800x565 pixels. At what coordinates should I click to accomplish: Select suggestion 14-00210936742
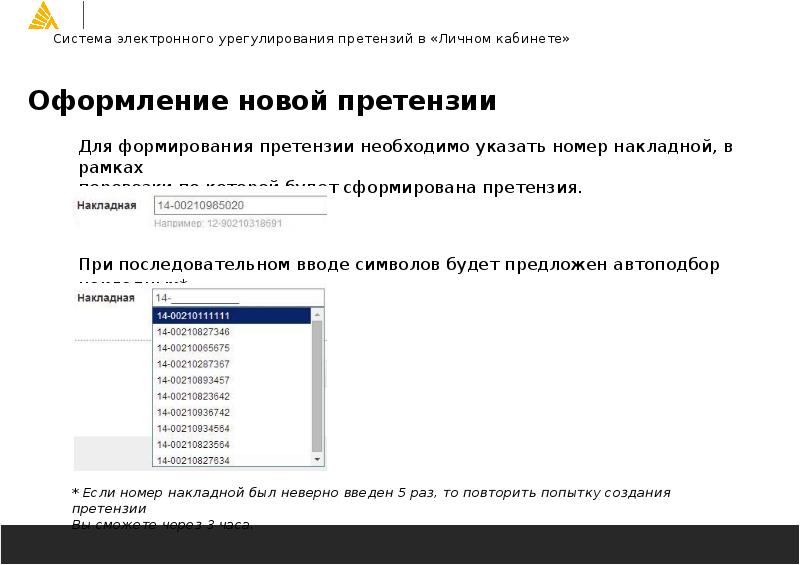coord(232,412)
